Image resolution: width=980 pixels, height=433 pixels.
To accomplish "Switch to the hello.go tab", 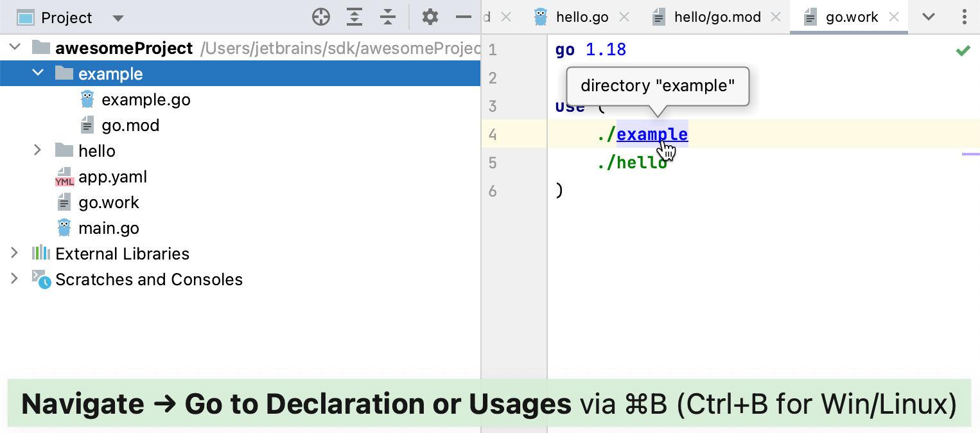I will (x=581, y=17).
